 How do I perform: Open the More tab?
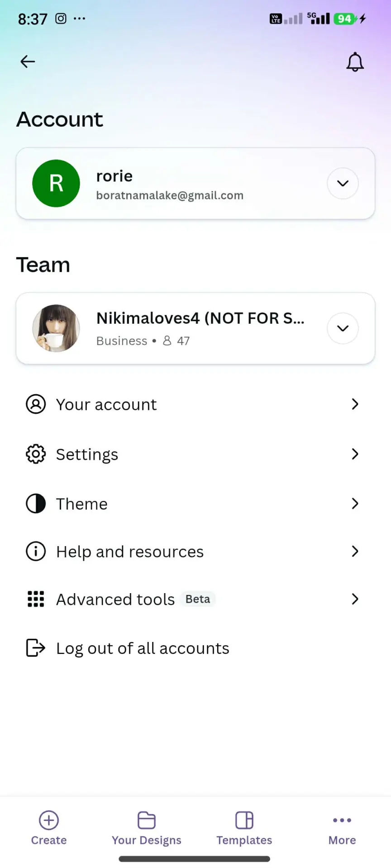(x=342, y=828)
